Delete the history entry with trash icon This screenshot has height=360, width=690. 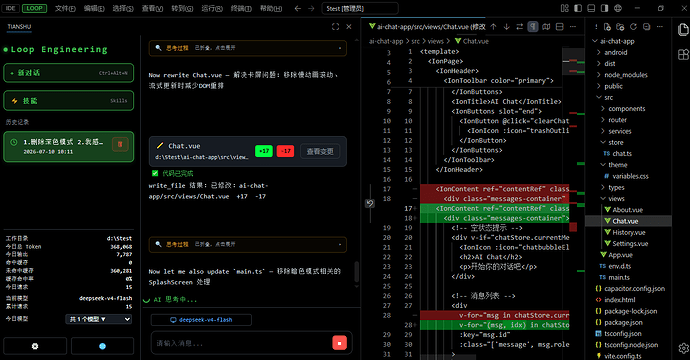point(120,144)
